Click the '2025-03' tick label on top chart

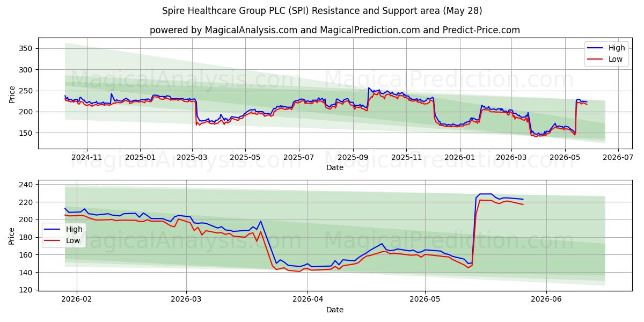pyautogui.click(x=192, y=158)
